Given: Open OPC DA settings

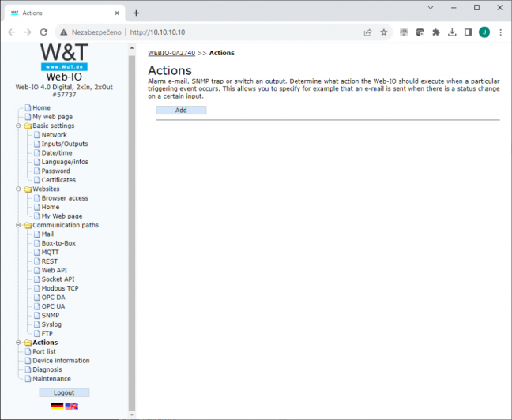Looking at the screenshot, I should point(53,298).
